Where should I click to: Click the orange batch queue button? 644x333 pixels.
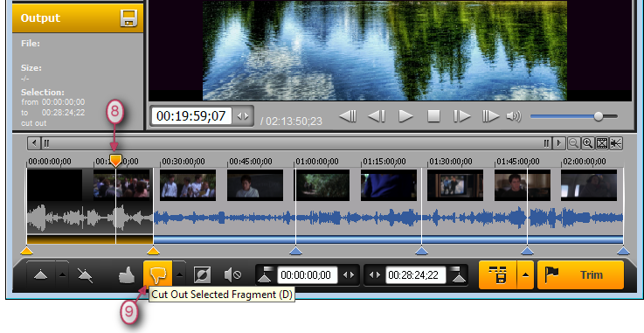(x=497, y=274)
